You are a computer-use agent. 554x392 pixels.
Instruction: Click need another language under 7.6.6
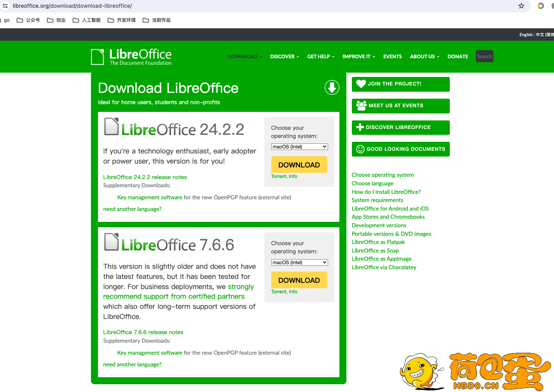click(x=132, y=364)
